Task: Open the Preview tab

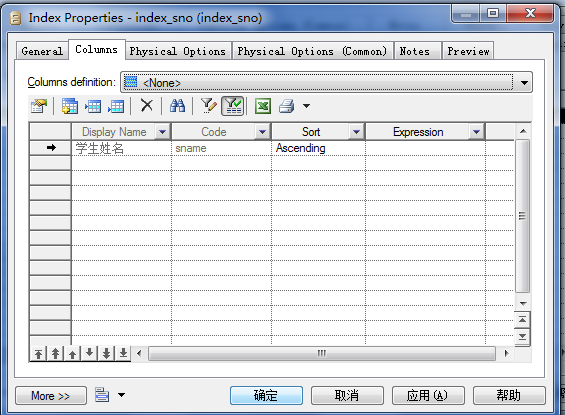Action: point(468,51)
